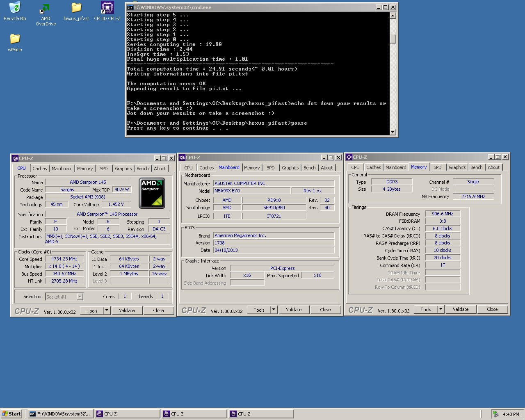Click BIOS Version field 1708

coord(274,243)
